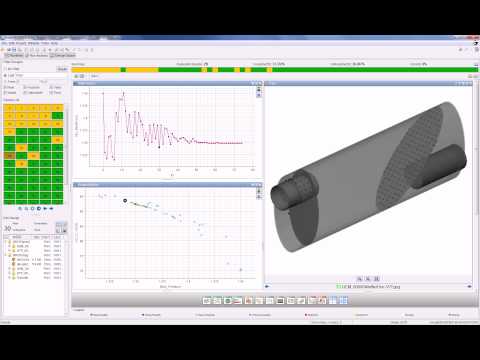Go to next image with right arrow under 3D view

[469, 286]
